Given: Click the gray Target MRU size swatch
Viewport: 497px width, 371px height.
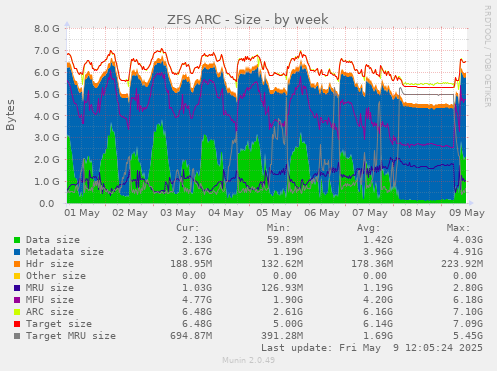Looking at the screenshot, I should 17,336.
